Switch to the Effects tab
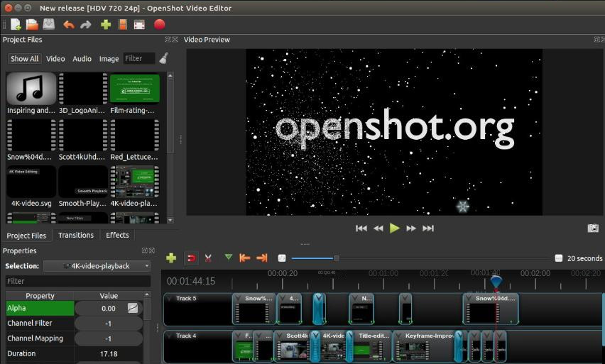605x364 pixels. [117, 236]
